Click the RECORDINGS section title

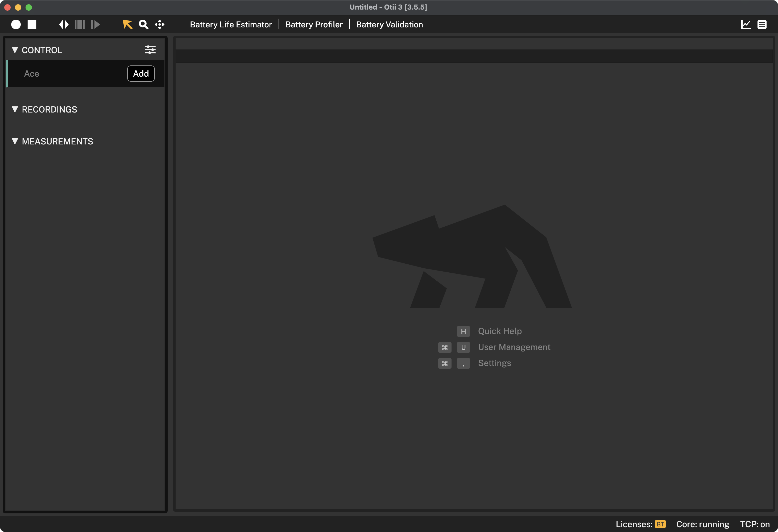[49, 109]
